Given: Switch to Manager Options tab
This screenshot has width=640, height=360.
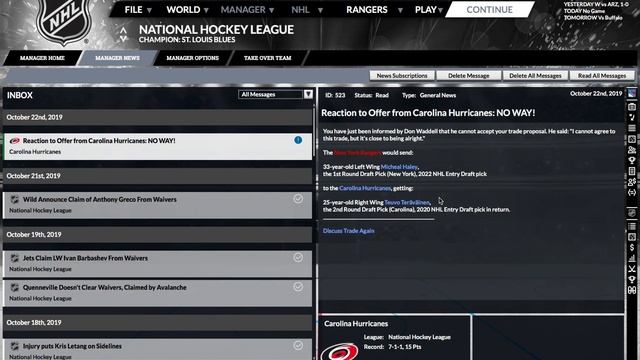Looking at the screenshot, I should coord(193,58).
